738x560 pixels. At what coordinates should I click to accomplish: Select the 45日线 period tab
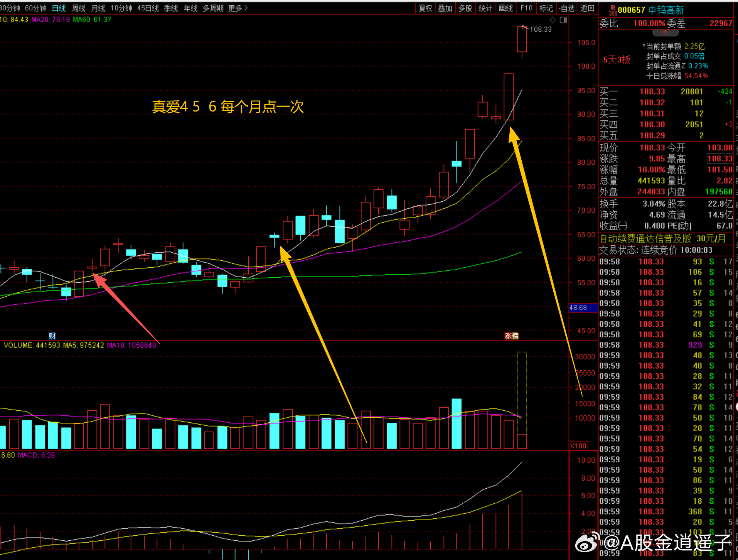click(148, 8)
